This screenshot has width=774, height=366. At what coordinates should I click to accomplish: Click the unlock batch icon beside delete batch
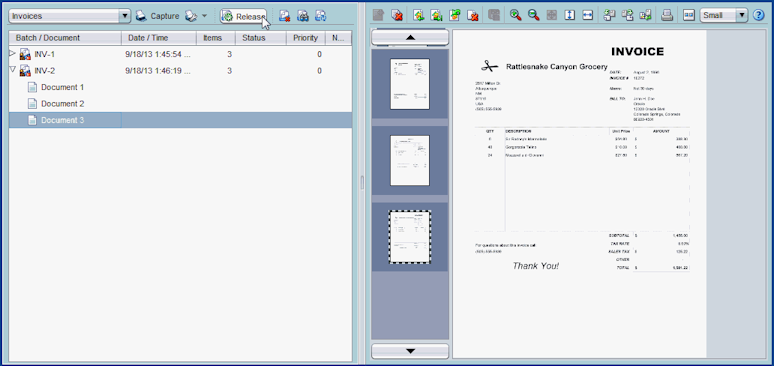(303, 16)
